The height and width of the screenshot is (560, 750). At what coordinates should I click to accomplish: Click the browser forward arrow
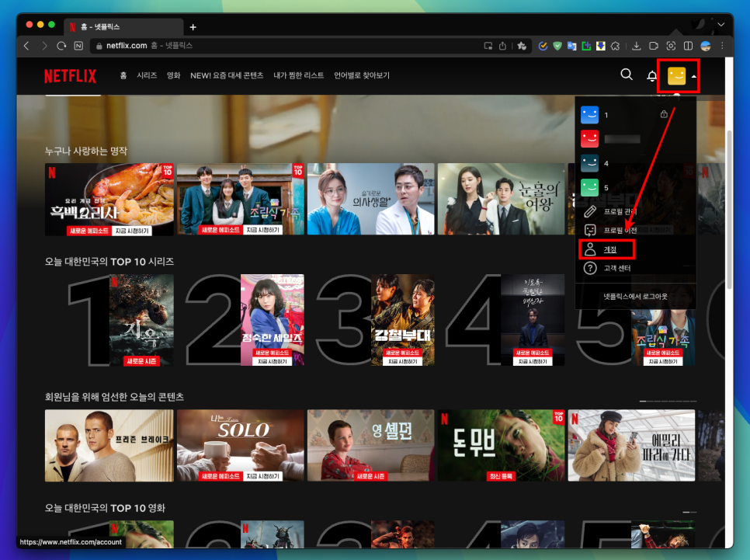pos(44,46)
